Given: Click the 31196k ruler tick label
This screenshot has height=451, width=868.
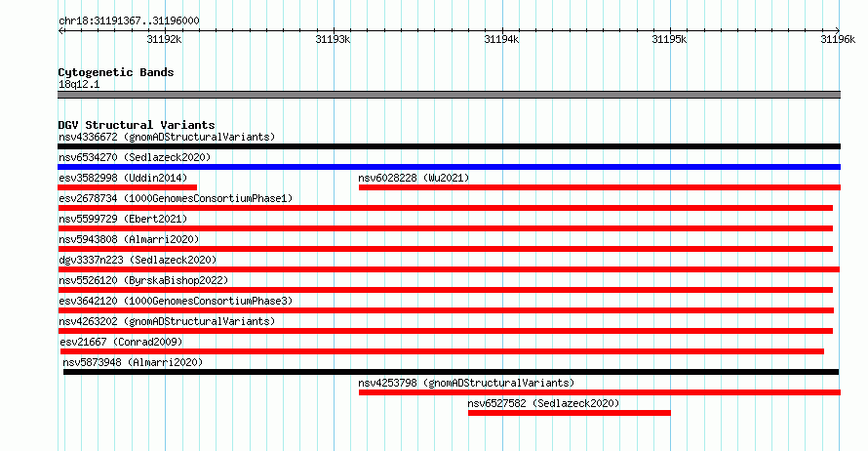Looking at the screenshot, I should click(x=838, y=39).
